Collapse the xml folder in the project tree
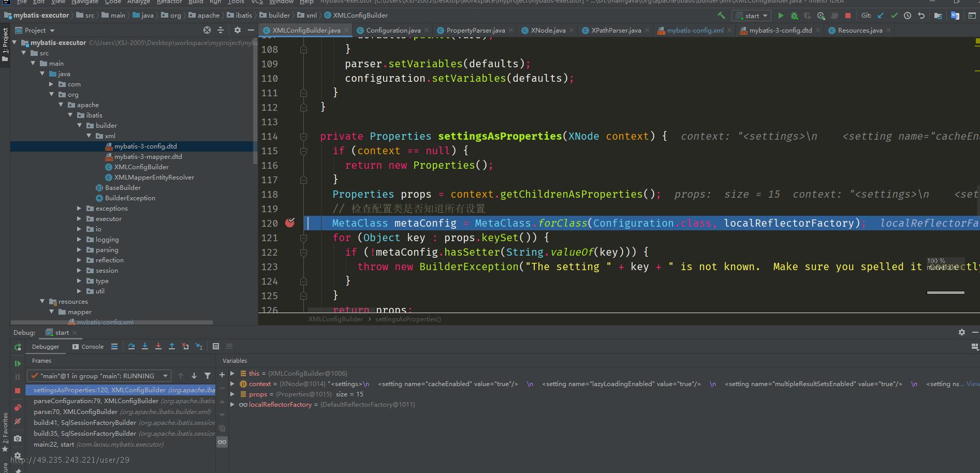The height and width of the screenshot is (473, 980). click(x=89, y=136)
